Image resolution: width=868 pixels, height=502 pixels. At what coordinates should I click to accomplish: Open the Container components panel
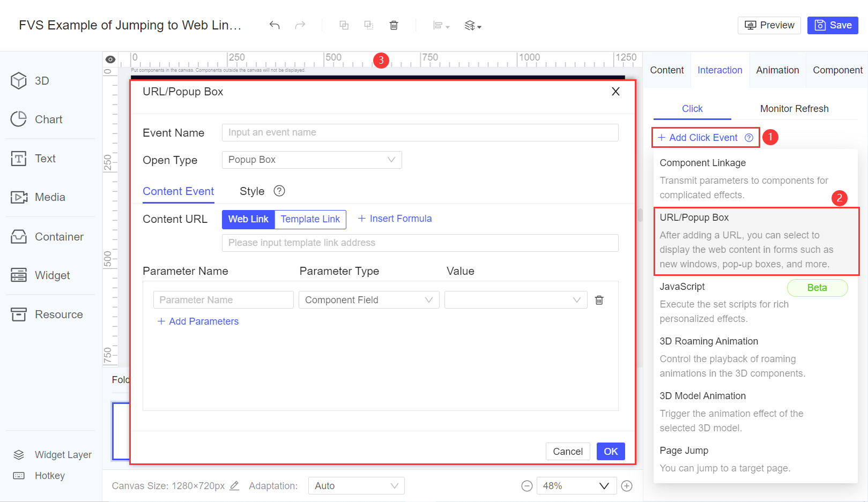(x=48, y=236)
